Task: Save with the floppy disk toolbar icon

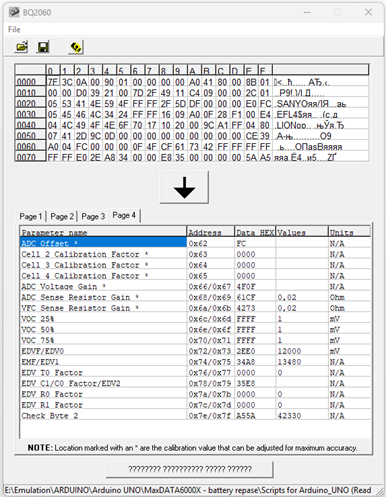Action: click(x=43, y=47)
